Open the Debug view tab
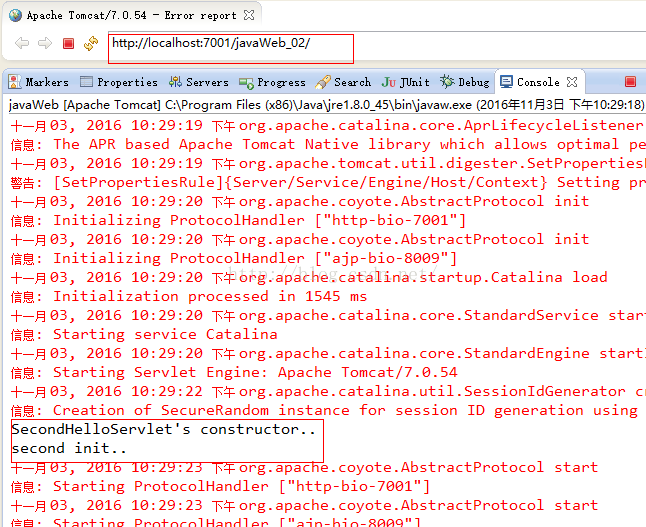This screenshot has width=646, height=527. [464, 82]
